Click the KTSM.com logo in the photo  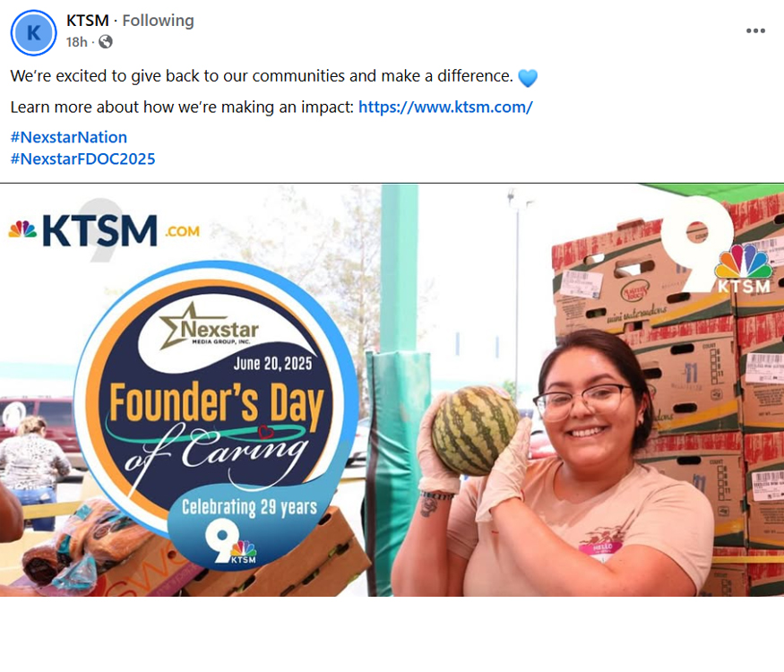pyautogui.click(x=104, y=230)
